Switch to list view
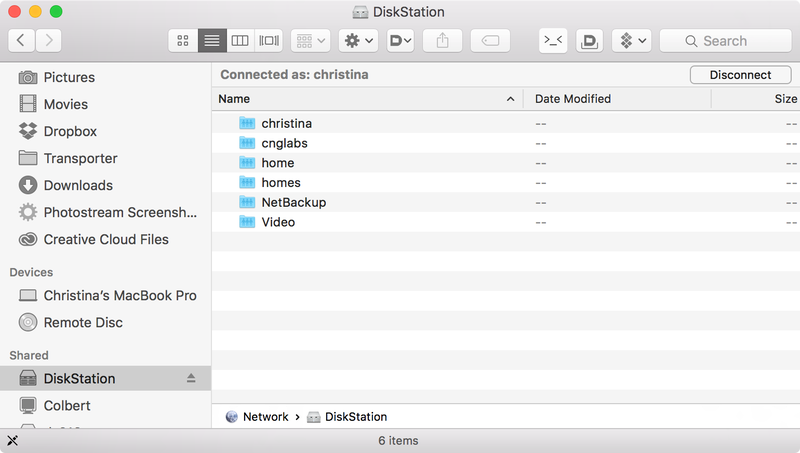The width and height of the screenshot is (800, 453). (212, 40)
